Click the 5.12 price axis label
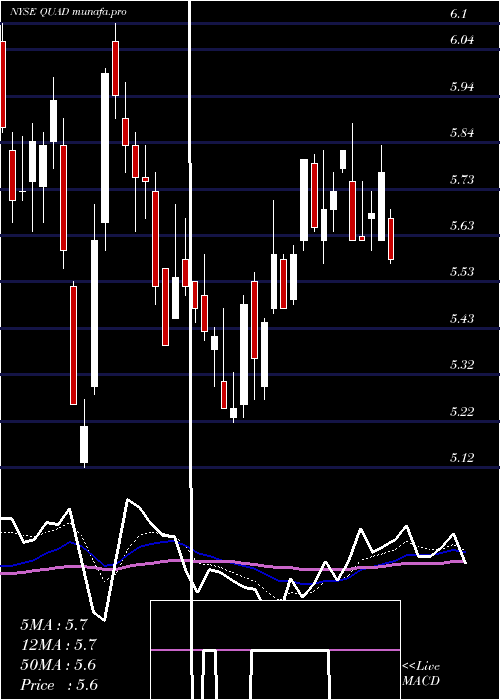The image size is (500, 700). point(462,458)
